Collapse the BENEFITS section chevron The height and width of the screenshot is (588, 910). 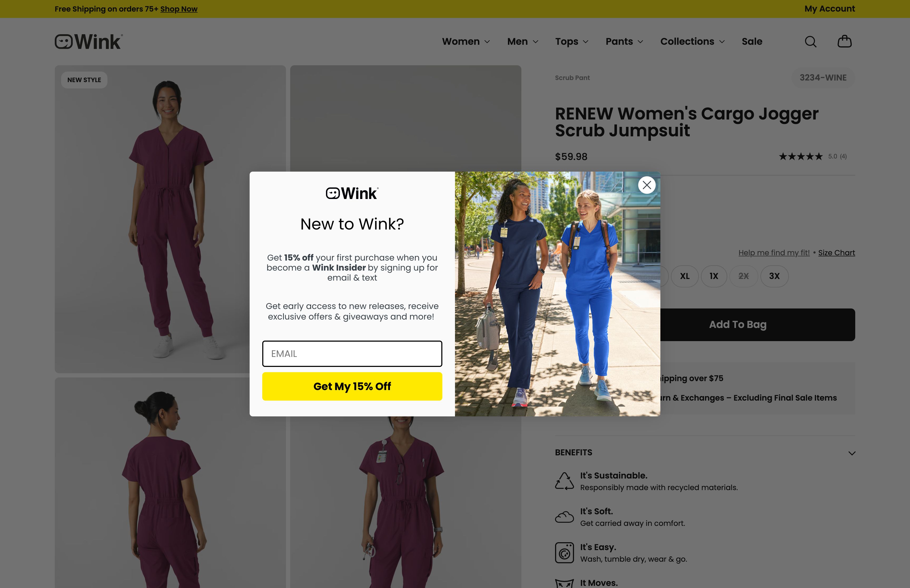point(852,453)
